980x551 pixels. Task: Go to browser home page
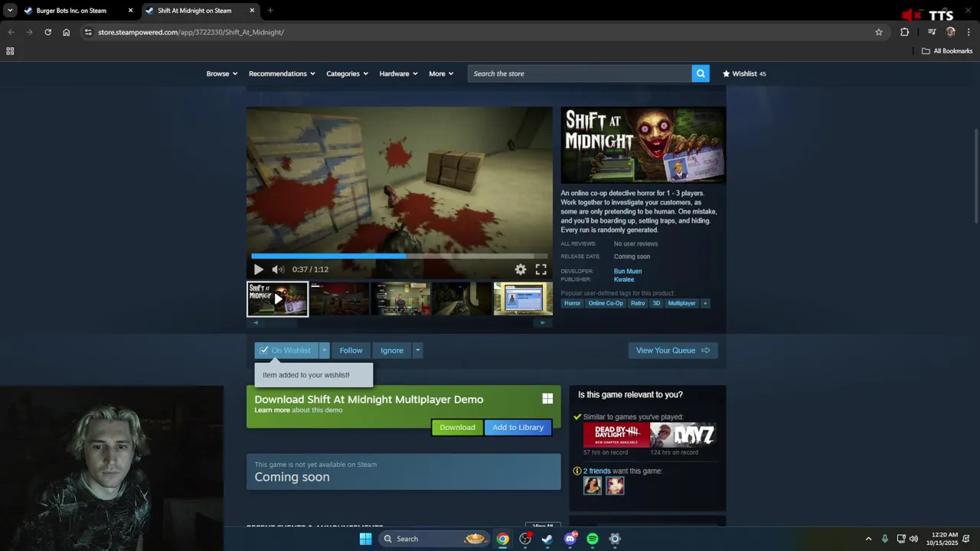pyautogui.click(x=66, y=32)
